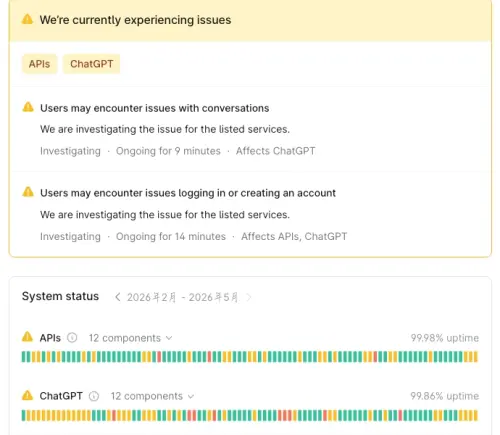Open 'Users may encounter issues with conversations' incident

click(154, 108)
